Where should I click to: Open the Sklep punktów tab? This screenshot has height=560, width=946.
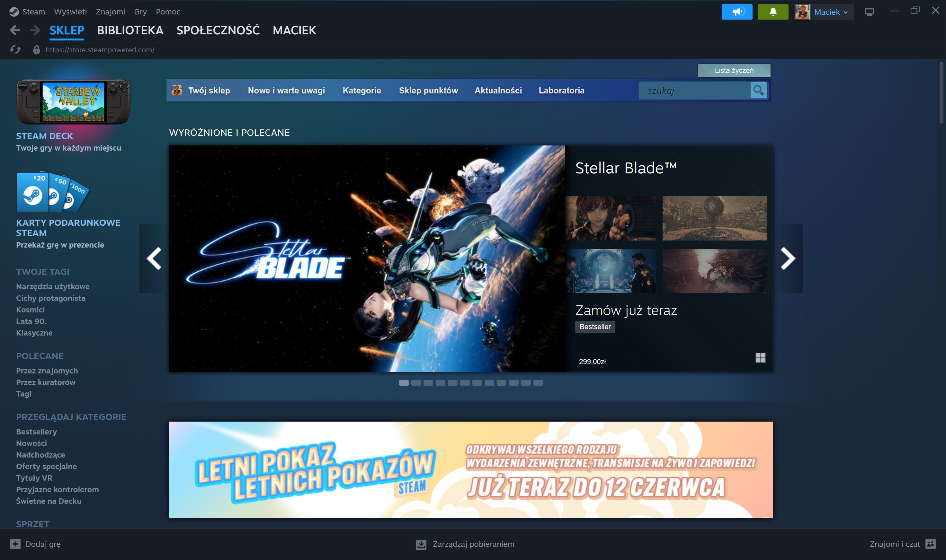(428, 91)
